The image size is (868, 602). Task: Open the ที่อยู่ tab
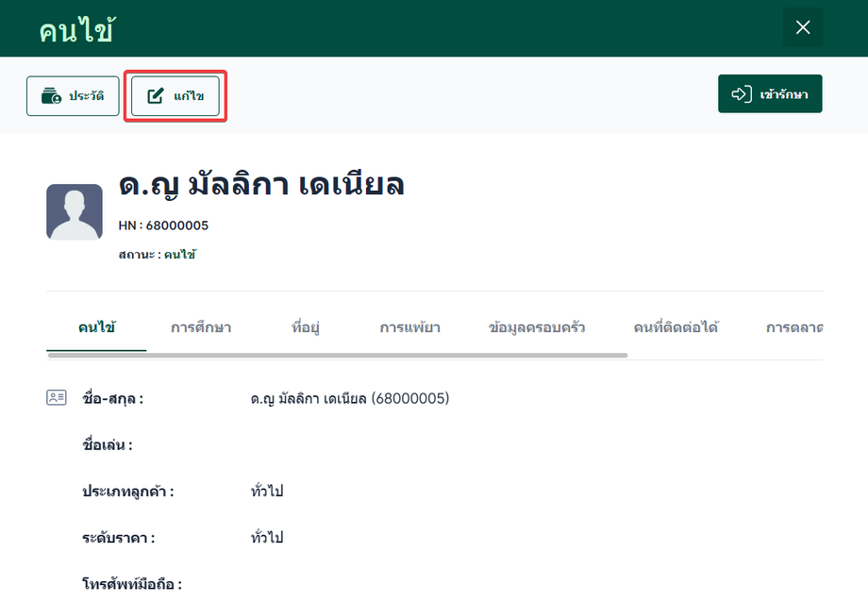pyautogui.click(x=306, y=327)
